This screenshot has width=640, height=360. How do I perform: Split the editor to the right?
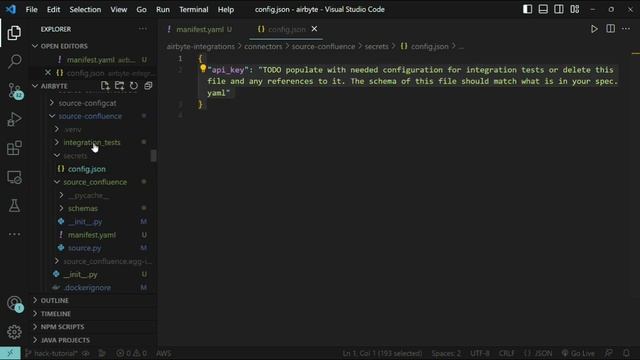tap(610, 29)
